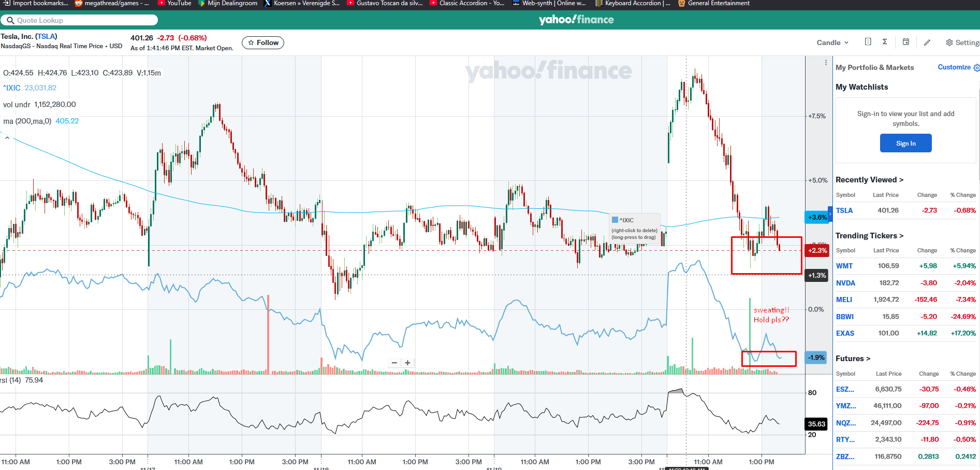Open the comparison brackets icon in chart toolbar
Viewport: 980px width, 470px height.
coord(868,42)
